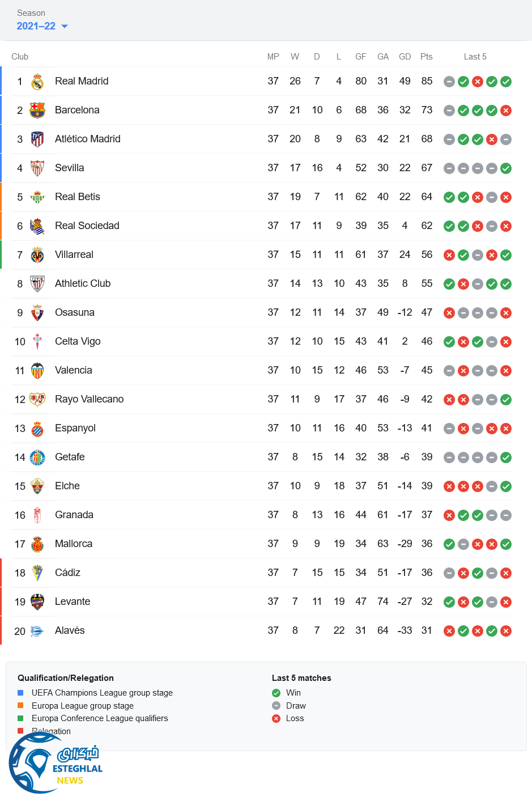Screen dimensions: 532x809
Task: Click Real Madrid's most recent win indicator
Action: 506,82
